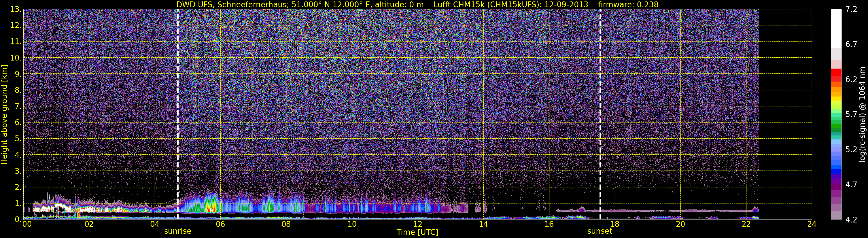This screenshot has width=868, height=238.
Task: Click the 'DWD UFS, Schneefernerhaus' station title text
Action: 232,4
